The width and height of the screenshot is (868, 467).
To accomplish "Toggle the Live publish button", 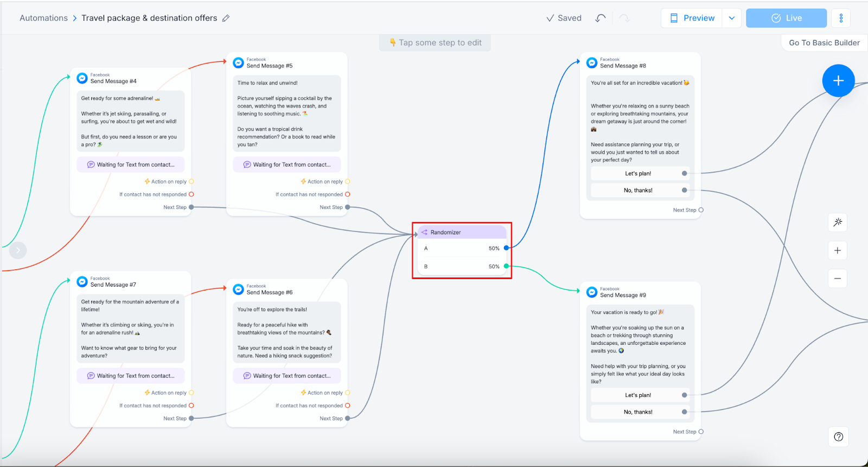I will (x=786, y=18).
